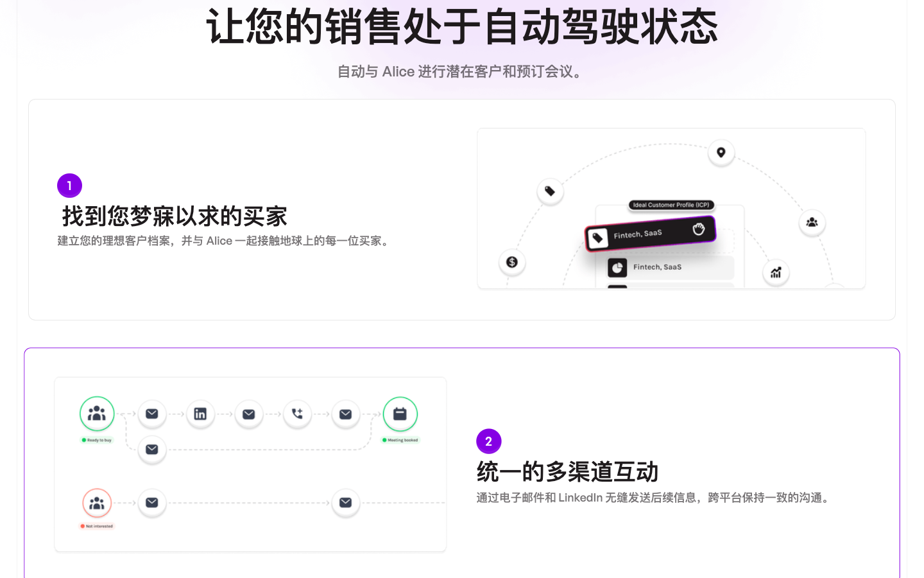Select the calendar icon next to Meeting booked
Image resolution: width=924 pixels, height=578 pixels.
(x=400, y=414)
